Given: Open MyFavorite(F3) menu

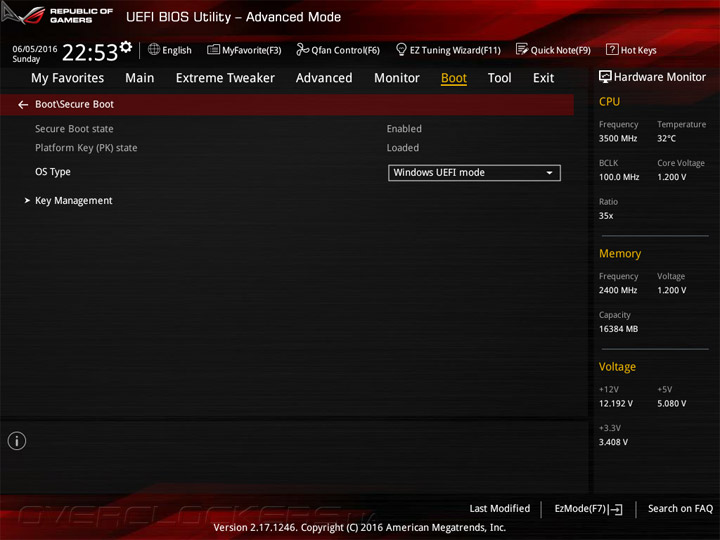Looking at the screenshot, I should tap(244, 50).
